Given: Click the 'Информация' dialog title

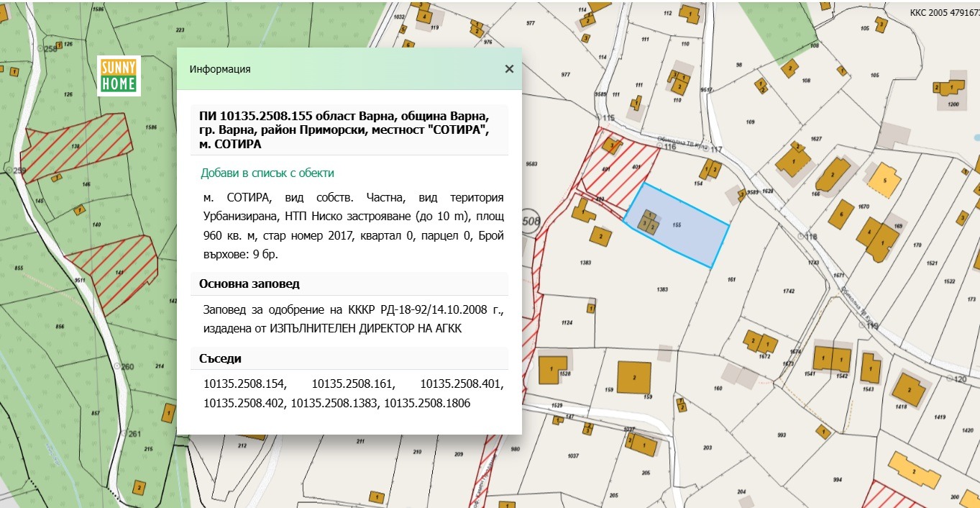Looking at the screenshot, I should pos(220,70).
